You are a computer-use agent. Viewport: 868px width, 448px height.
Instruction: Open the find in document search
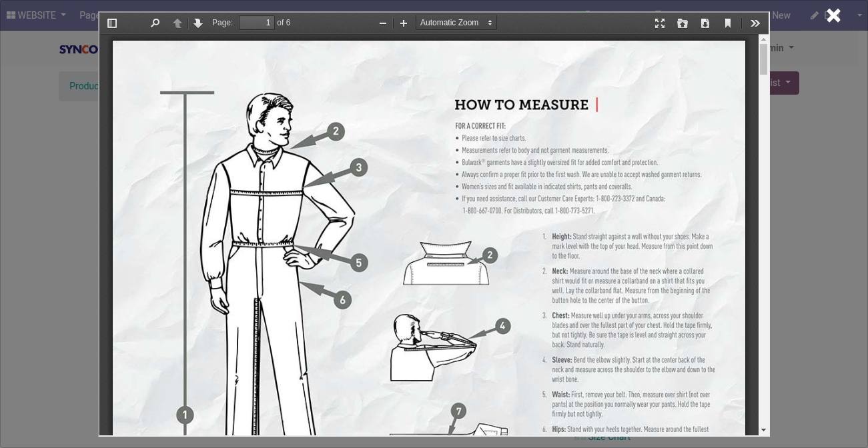coord(155,23)
